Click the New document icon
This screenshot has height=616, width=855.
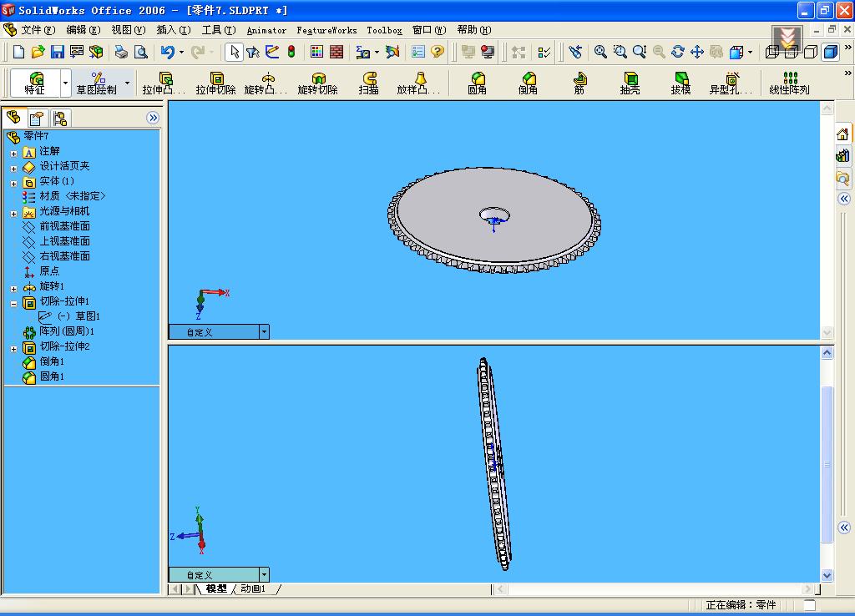(18, 52)
